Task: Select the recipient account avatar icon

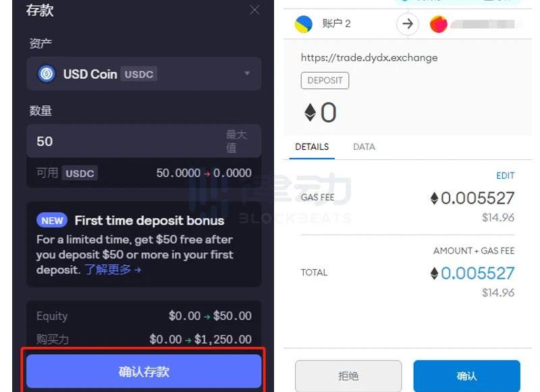Action: [439, 24]
